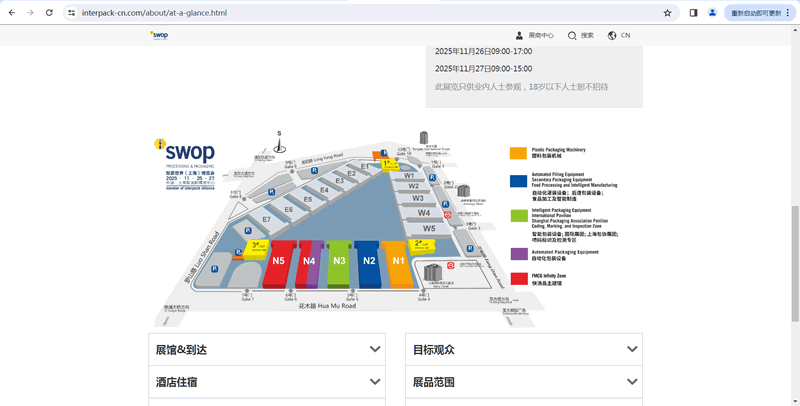Switch language via CN menu item
Screen dimensions: 800x406
point(625,35)
